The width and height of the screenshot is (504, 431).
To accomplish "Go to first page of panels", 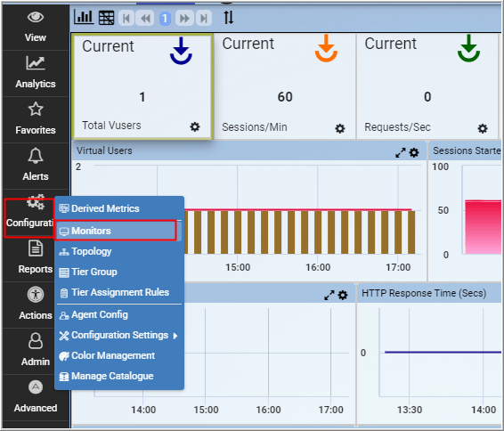I will pyautogui.click(x=126, y=18).
